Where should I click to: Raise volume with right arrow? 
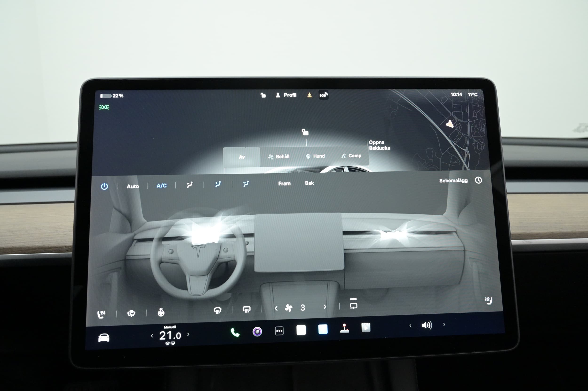444,324
